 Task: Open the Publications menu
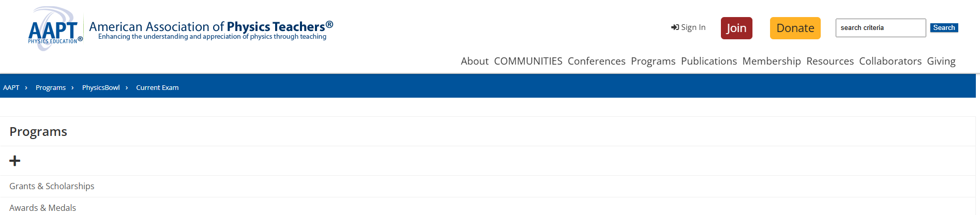coord(709,61)
